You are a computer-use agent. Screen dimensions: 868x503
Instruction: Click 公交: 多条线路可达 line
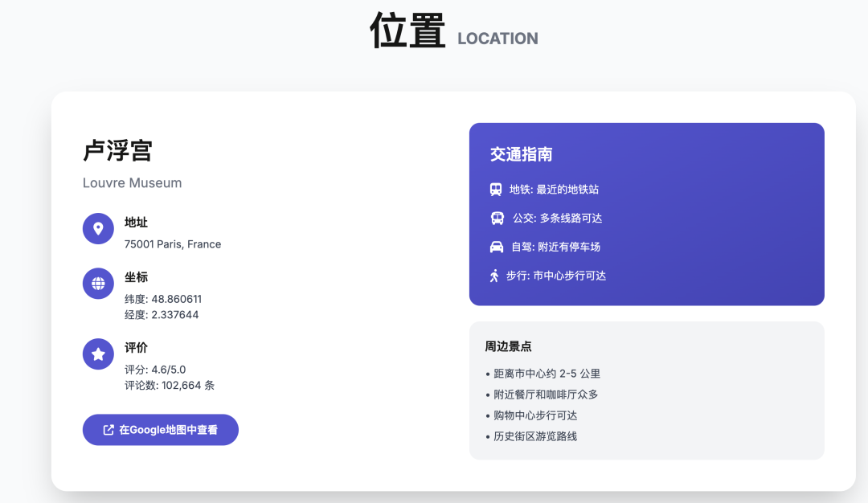pyautogui.click(x=558, y=218)
